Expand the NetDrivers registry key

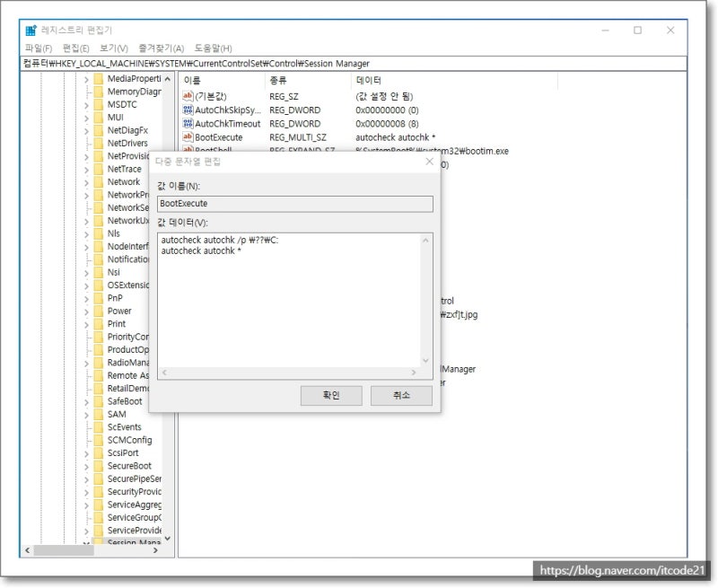85,143
